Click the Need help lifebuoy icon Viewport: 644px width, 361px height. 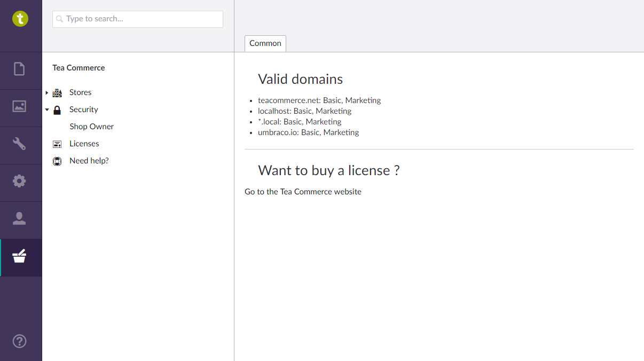57,161
